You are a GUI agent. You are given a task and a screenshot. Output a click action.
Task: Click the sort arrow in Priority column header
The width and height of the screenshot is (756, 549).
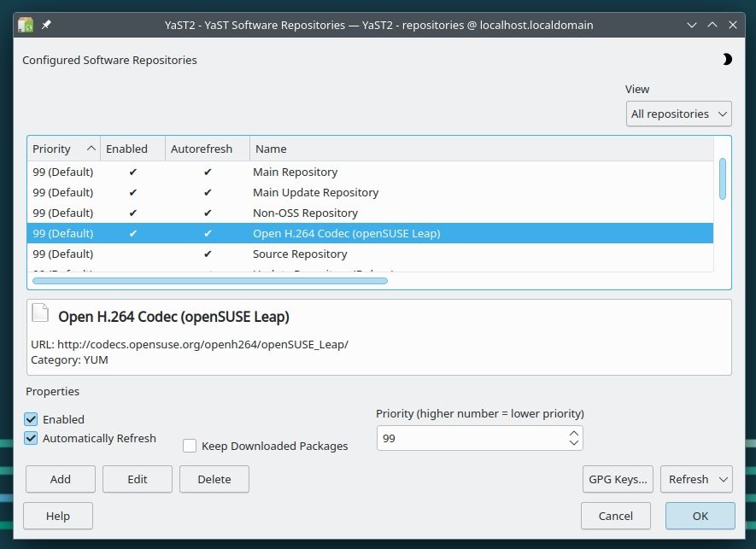click(91, 149)
